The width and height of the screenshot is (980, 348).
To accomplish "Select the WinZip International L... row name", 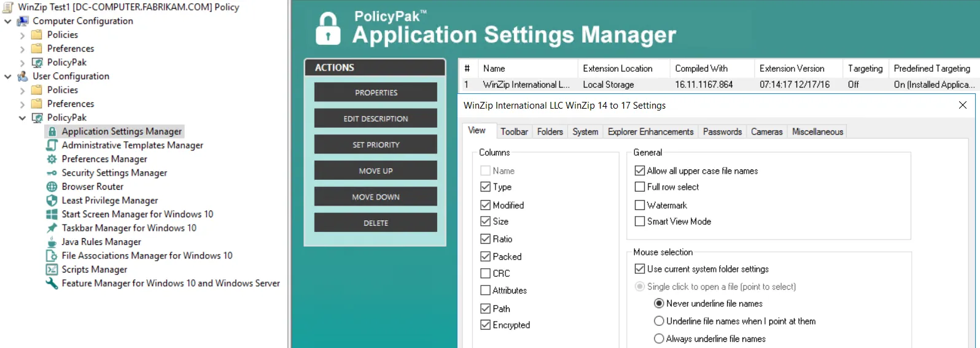I will tap(526, 85).
